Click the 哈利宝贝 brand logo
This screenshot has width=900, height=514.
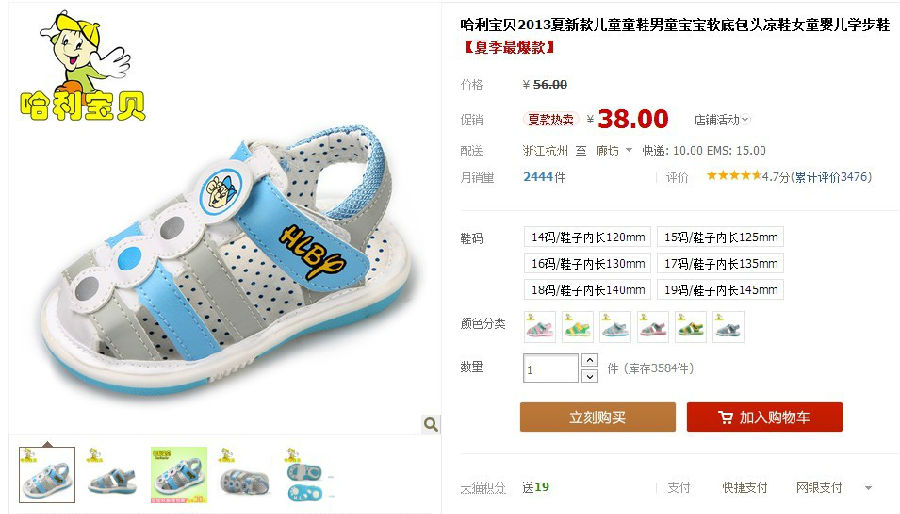click(x=82, y=66)
